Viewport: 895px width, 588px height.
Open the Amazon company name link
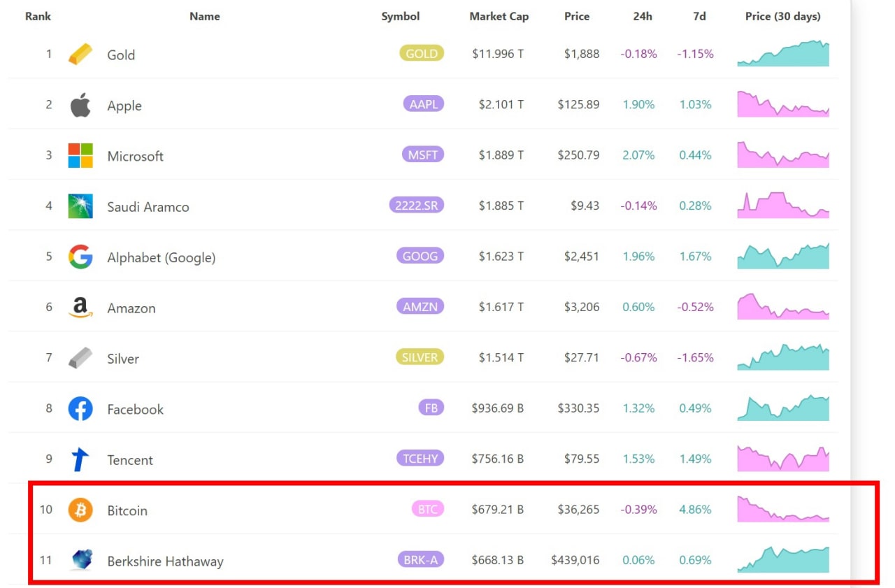pyautogui.click(x=131, y=308)
